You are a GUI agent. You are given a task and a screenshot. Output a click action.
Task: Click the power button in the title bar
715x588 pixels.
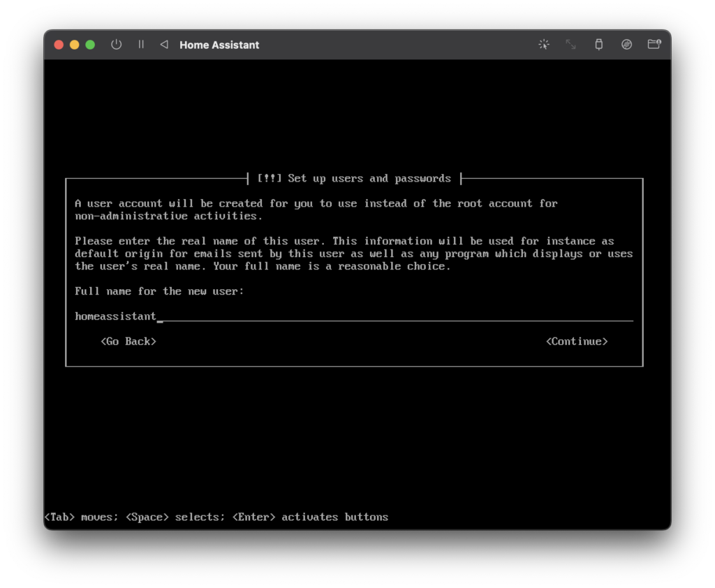pos(117,44)
